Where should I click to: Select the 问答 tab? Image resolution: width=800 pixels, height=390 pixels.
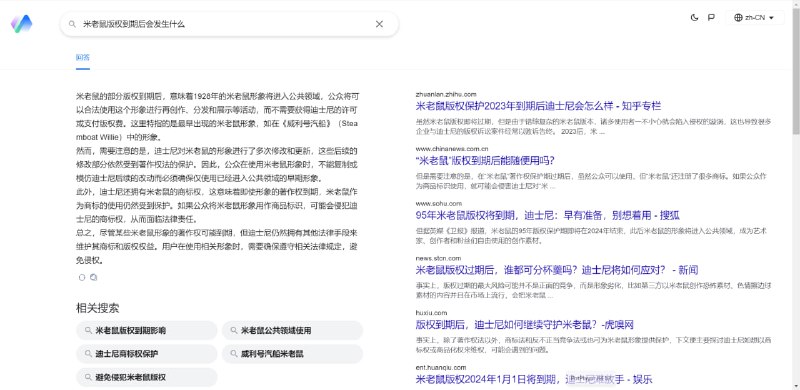click(x=83, y=57)
